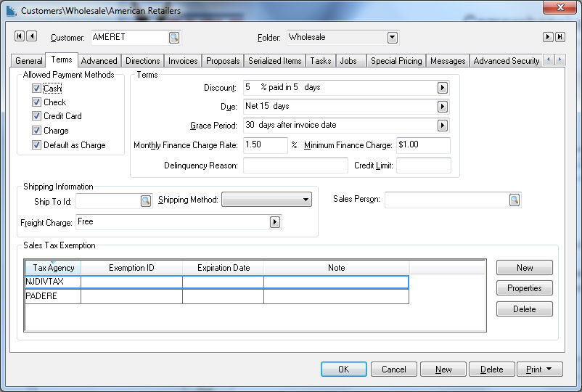This screenshot has height=392, width=582.
Task: Go to last customer record arrow
Action: coord(560,37)
